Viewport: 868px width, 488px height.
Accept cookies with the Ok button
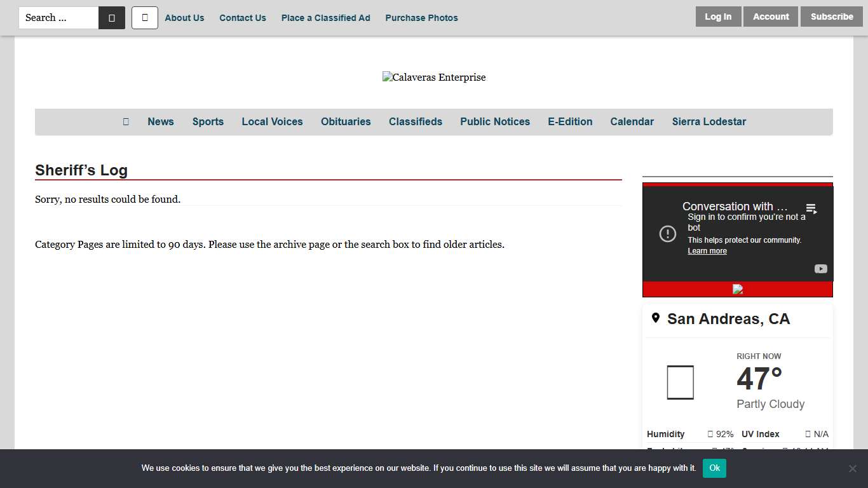714,468
